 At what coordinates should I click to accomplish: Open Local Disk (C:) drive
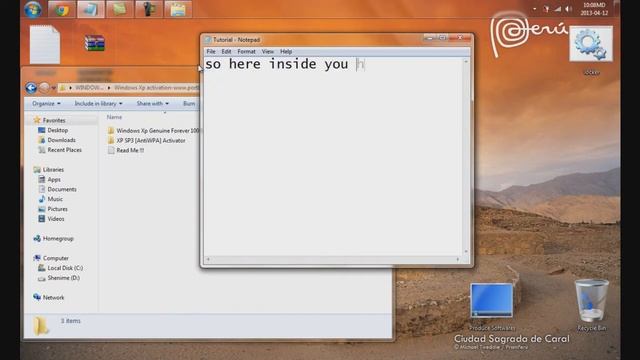click(65, 268)
